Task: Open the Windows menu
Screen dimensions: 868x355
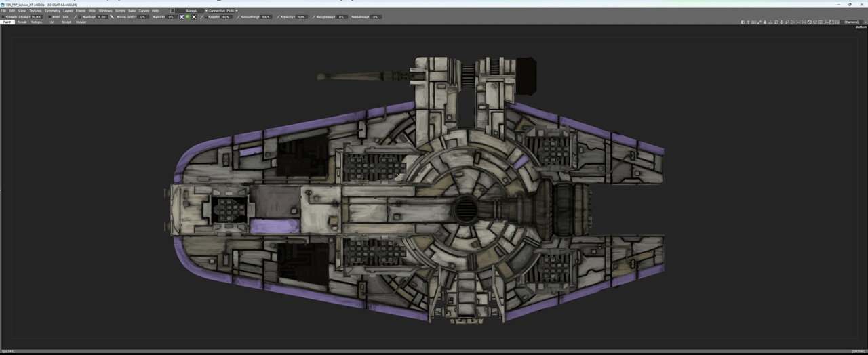Action: (105, 11)
